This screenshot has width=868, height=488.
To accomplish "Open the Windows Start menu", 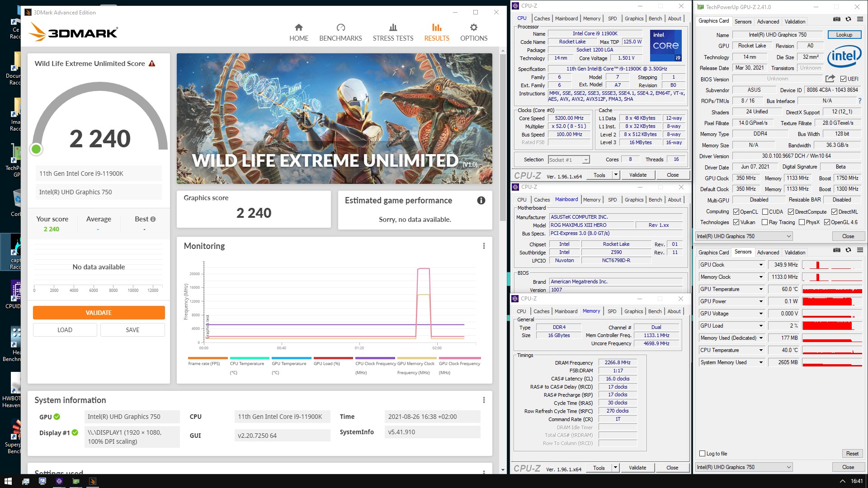I will pyautogui.click(x=8, y=481).
